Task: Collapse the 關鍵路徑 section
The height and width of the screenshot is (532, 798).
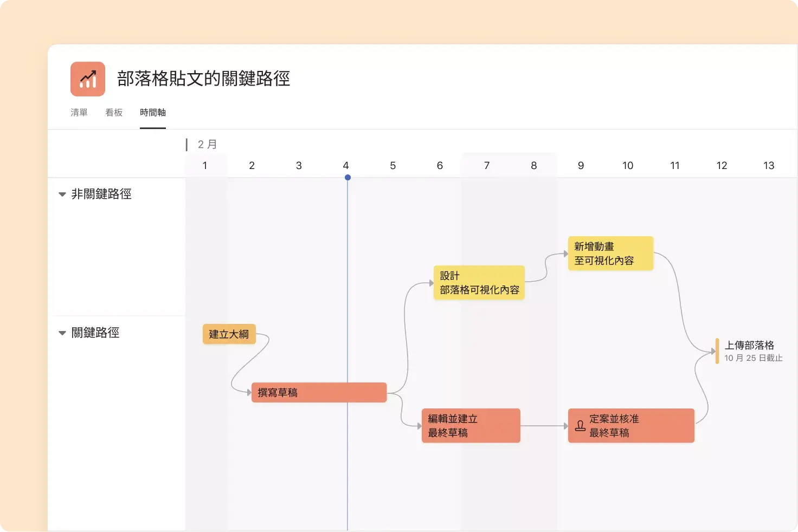Action: tap(62, 333)
